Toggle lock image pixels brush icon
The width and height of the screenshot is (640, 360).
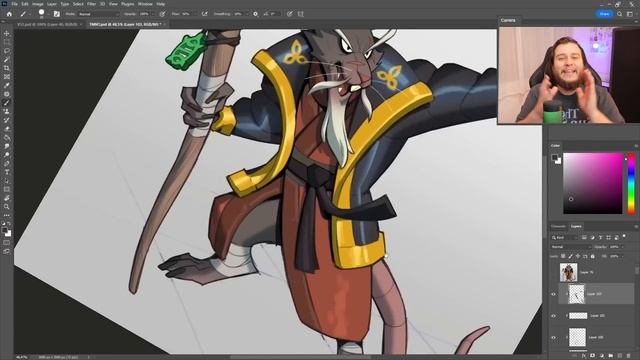[x=570, y=256]
